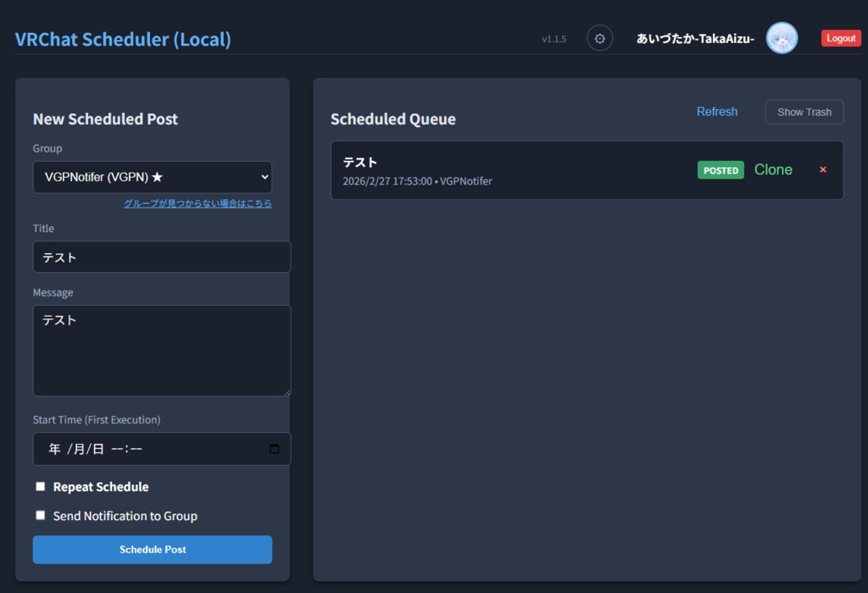Open the グループが見つからない場合はこちら help link
Screen dimensions: 868x593
click(198, 203)
